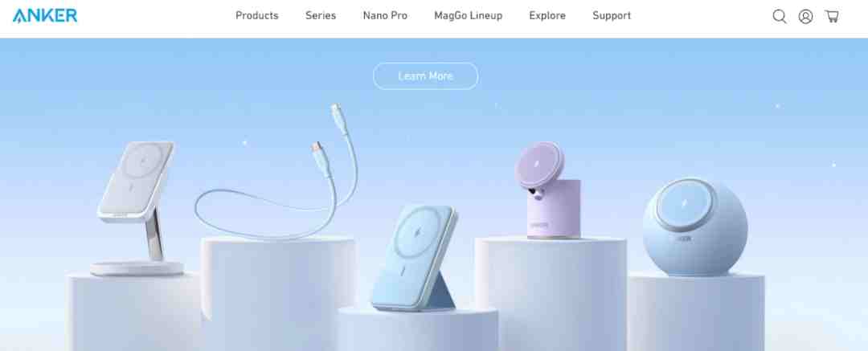Select the blue orb charging station
868x351 pixels.
pyautogui.click(x=695, y=227)
